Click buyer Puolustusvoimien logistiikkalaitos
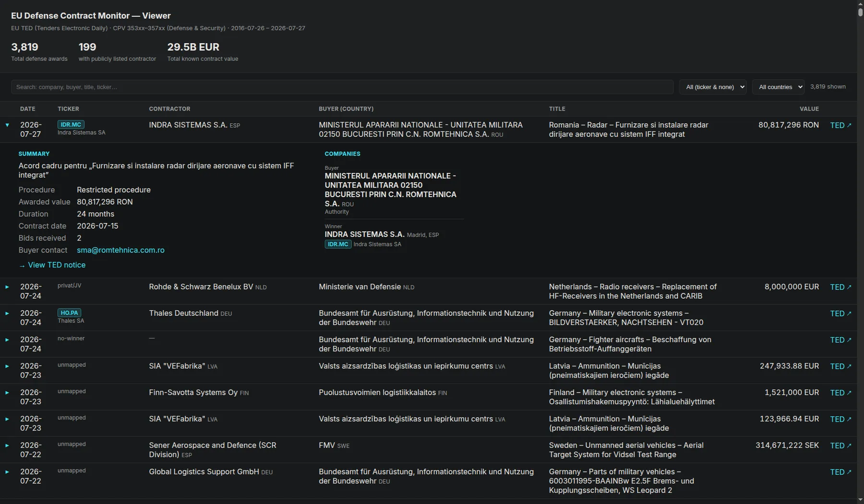 (377, 392)
